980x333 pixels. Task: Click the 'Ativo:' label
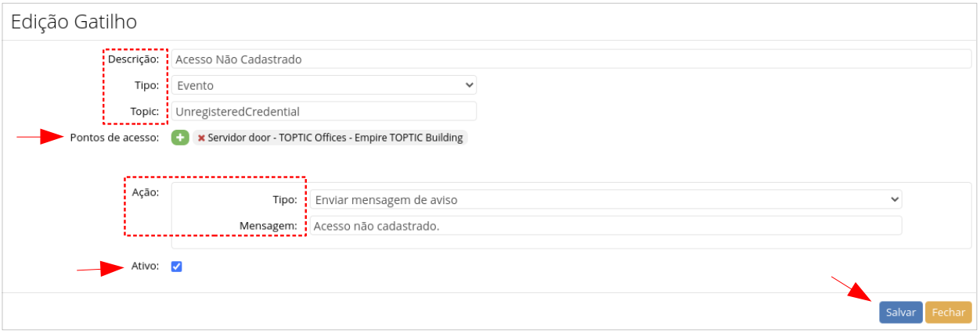pyautogui.click(x=146, y=267)
